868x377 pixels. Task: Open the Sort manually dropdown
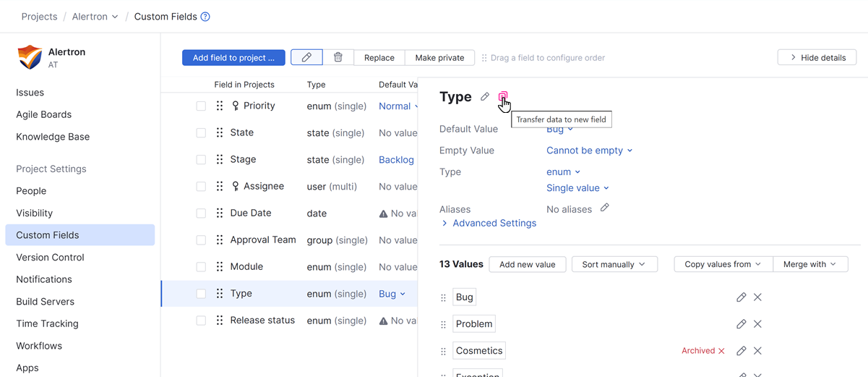point(614,264)
